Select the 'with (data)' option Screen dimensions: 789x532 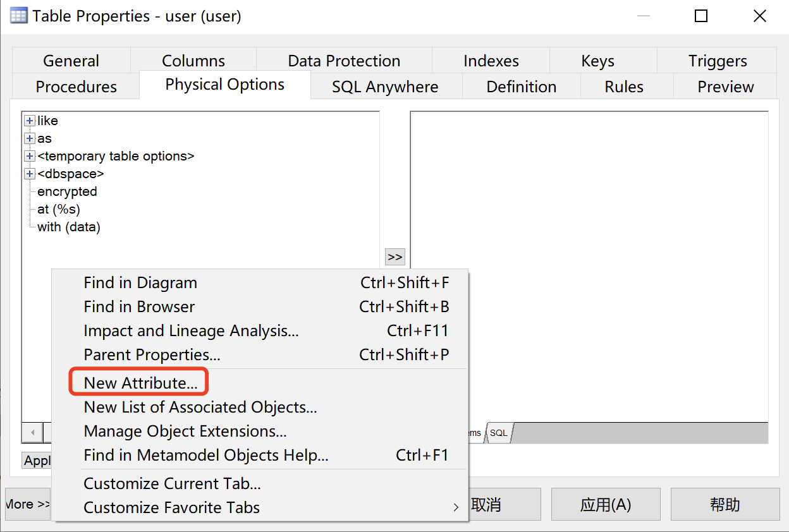click(69, 227)
